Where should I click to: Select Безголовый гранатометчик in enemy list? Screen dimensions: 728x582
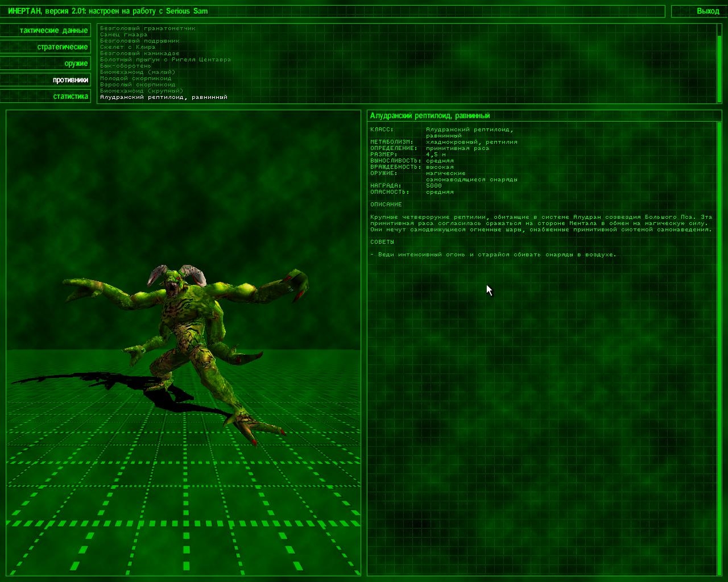[148, 28]
